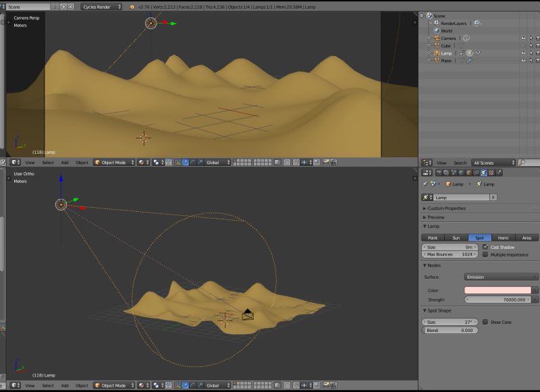Open the Scene properties tab icon
Viewport: 540px width, 392px height.
pyautogui.click(x=454, y=173)
